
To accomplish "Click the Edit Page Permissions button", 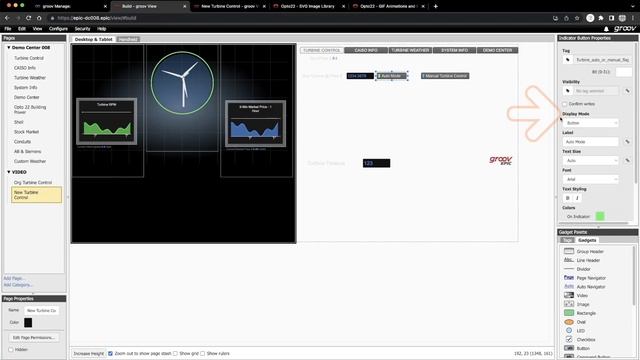I will (33, 338).
